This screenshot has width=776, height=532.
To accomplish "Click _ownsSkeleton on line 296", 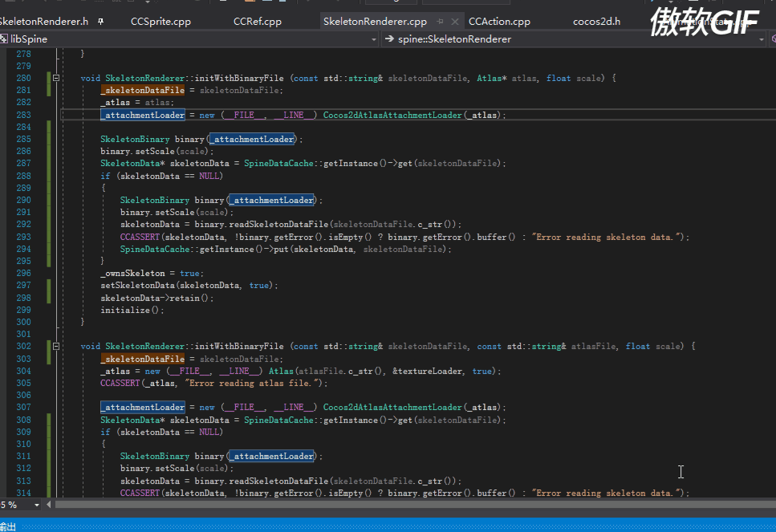I will point(132,273).
